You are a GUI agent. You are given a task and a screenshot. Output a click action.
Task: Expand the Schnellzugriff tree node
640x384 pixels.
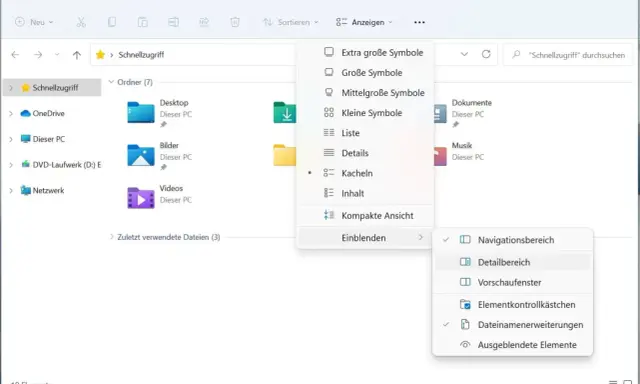pyautogui.click(x=11, y=88)
